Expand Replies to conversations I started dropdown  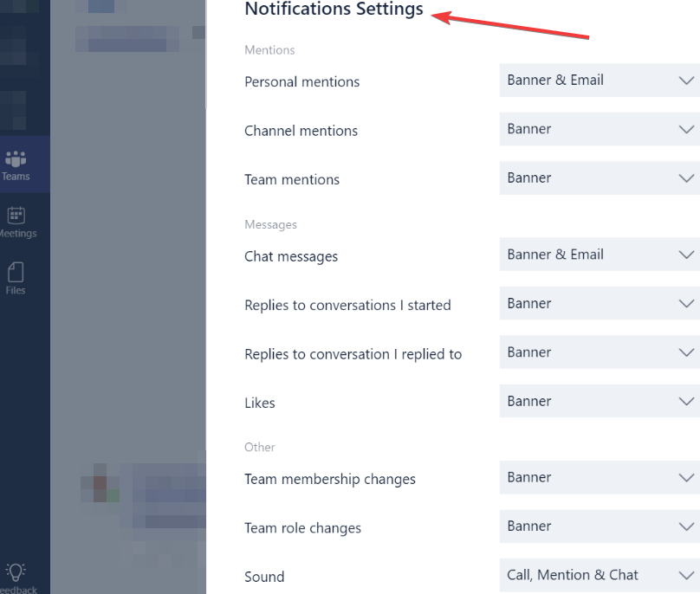coord(600,303)
